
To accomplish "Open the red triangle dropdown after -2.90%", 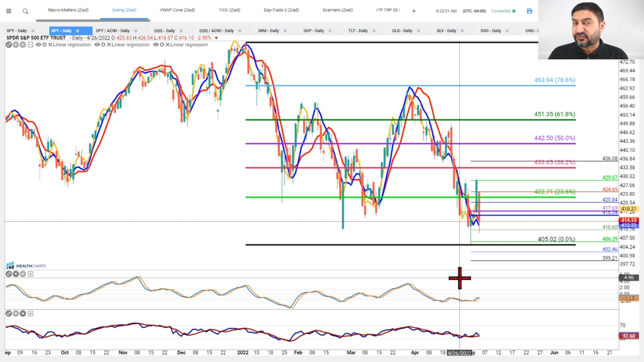I will [216, 38].
